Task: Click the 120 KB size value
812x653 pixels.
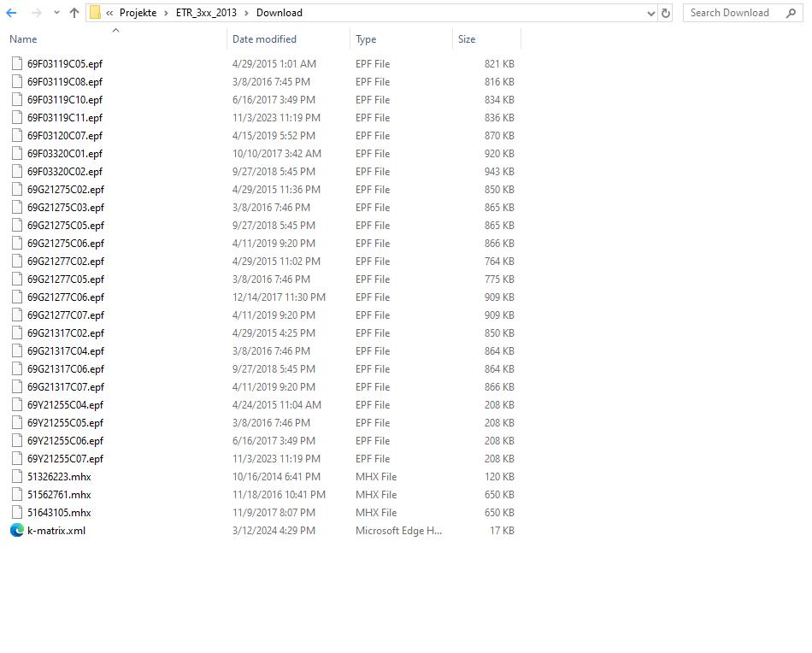Action: 499,477
